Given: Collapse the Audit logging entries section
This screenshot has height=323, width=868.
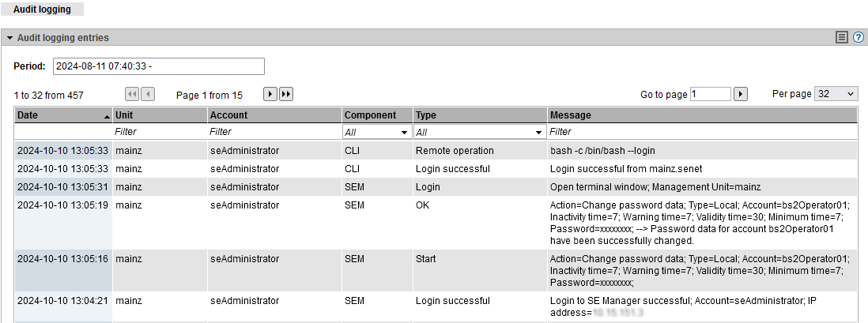Looking at the screenshot, I should (x=10, y=38).
